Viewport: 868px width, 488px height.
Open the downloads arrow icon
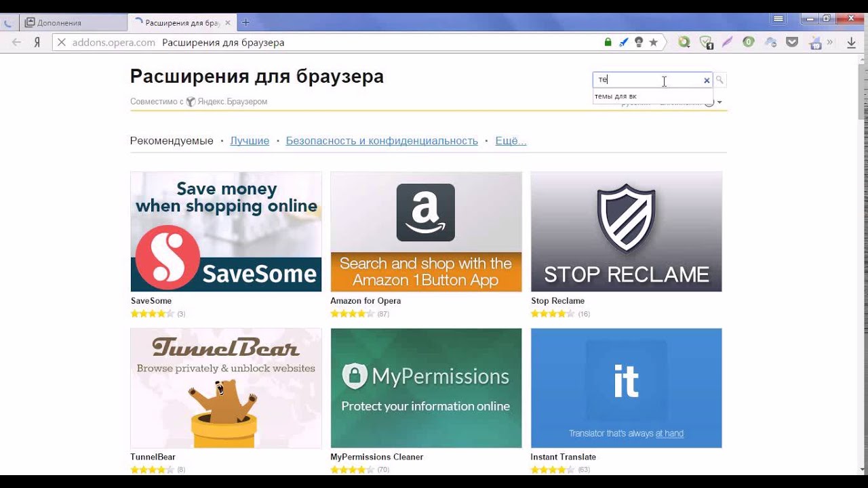pyautogui.click(x=852, y=43)
